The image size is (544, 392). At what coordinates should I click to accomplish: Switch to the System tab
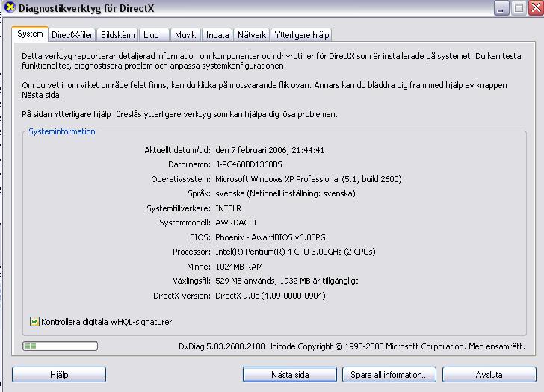[x=30, y=34]
